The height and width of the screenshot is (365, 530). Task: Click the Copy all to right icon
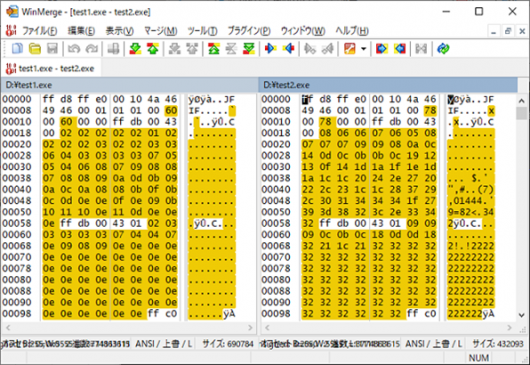click(381, 49)
